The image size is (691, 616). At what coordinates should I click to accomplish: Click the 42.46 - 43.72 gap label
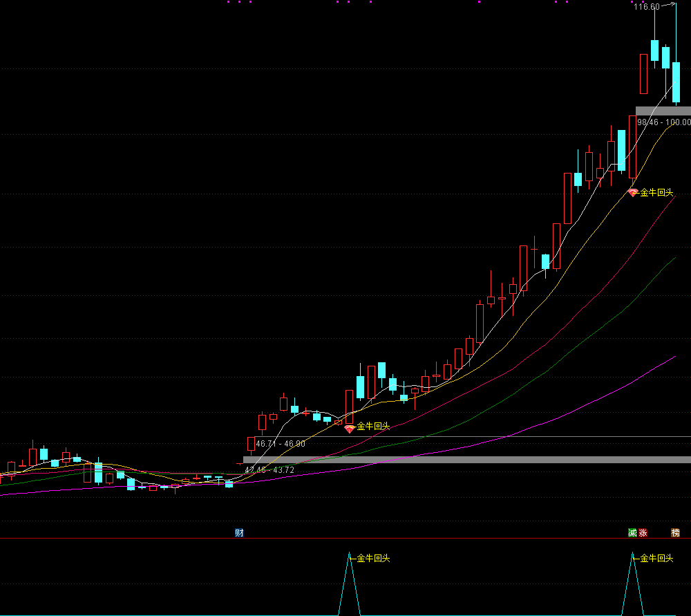point(269,470)
